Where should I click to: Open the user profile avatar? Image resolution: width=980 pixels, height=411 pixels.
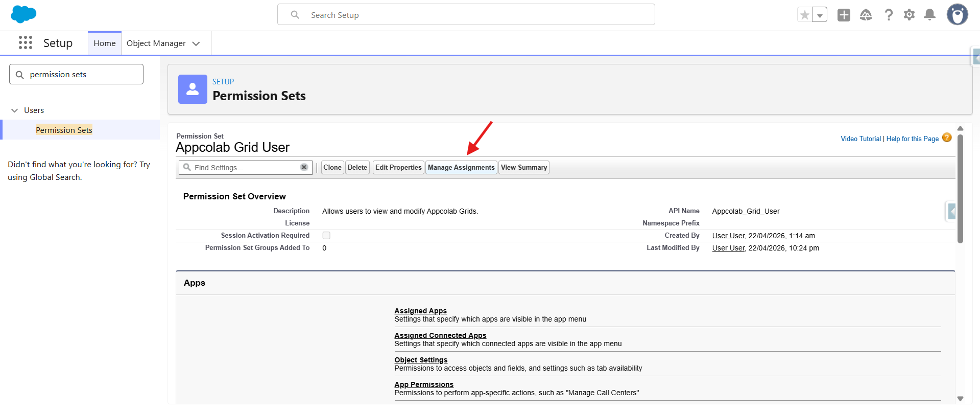(958, 14)
